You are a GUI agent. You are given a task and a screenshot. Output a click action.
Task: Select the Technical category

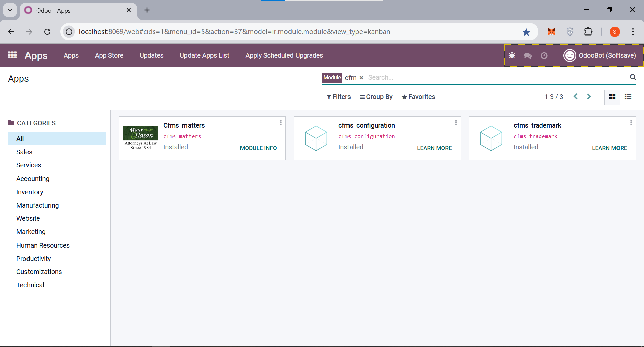tap(30, 285)
